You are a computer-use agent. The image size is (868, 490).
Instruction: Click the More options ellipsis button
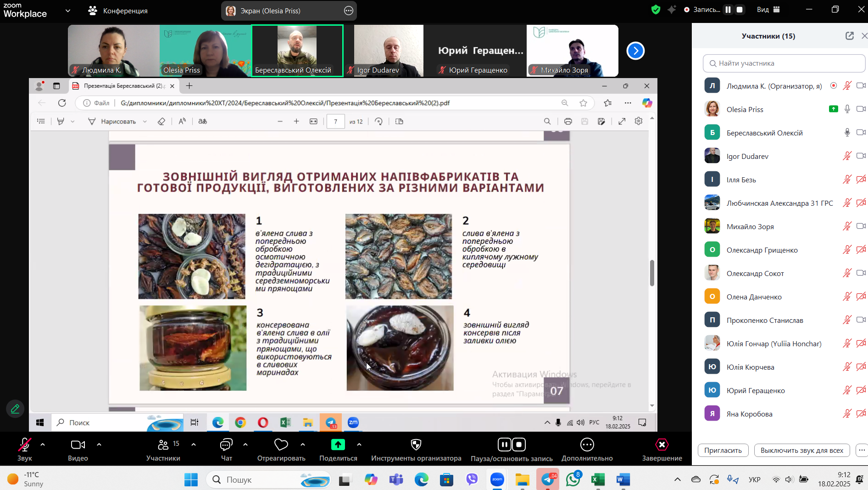tap(587, 445)
